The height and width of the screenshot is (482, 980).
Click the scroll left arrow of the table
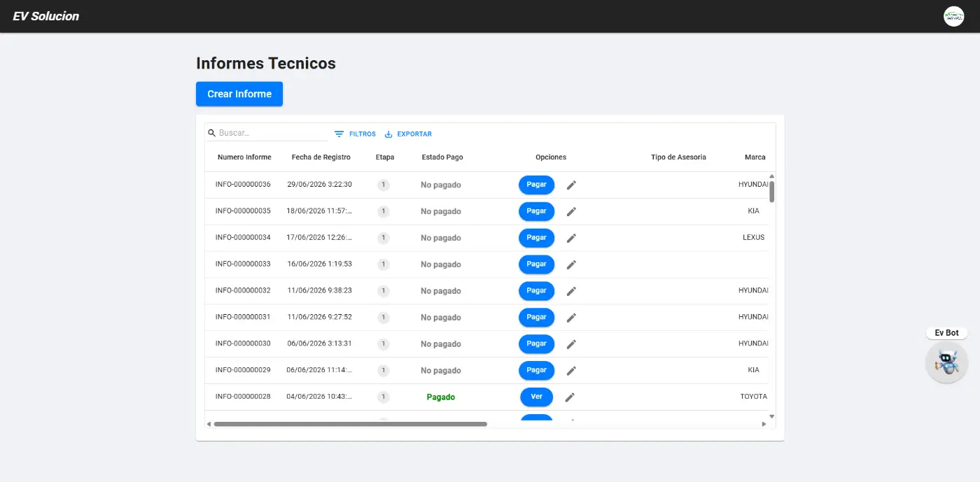[x=209, y=424]
